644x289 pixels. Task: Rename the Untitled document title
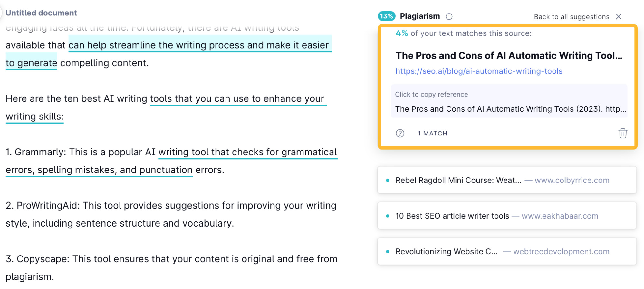click(x=42, y=13)
